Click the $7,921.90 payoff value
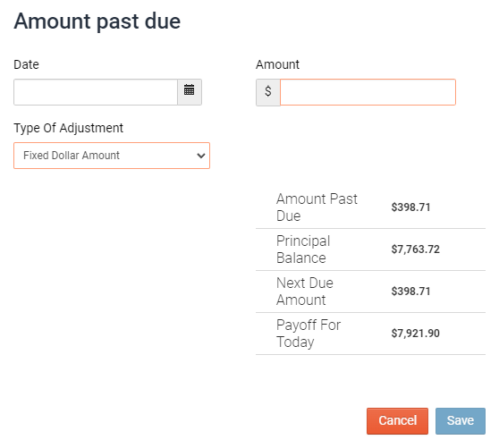 415,334
